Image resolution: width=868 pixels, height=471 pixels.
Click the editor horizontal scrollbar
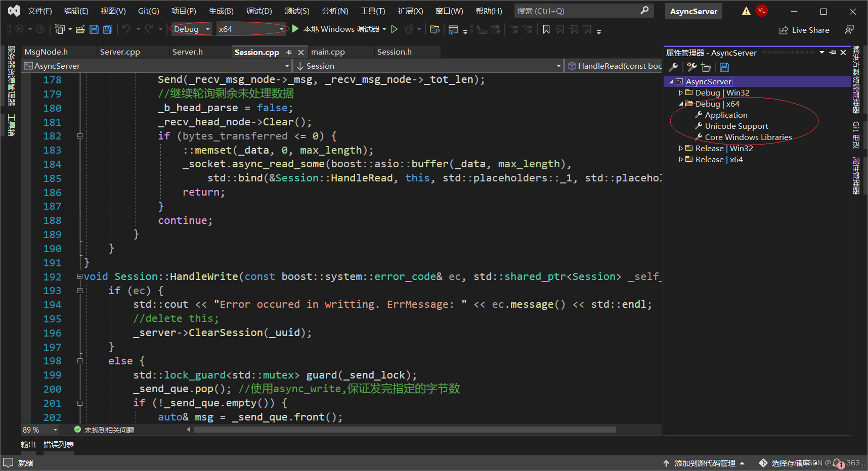tap(405, 430)
